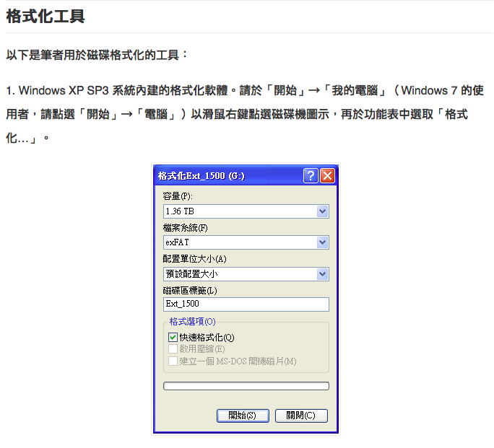Image resolution: width=494 pixels, height=448 pixels.
Task: Click the 開始(S) button
Action: tap(243, 416)
